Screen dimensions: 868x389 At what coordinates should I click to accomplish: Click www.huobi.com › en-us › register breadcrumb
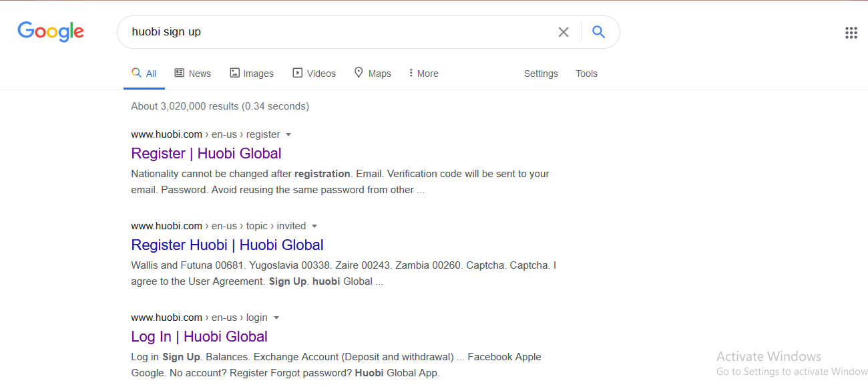[206, 134]
